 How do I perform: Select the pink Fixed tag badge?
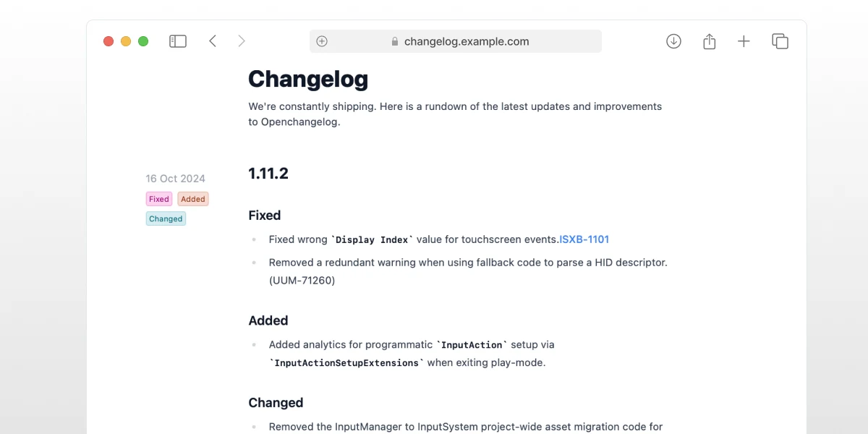point(158,198)
